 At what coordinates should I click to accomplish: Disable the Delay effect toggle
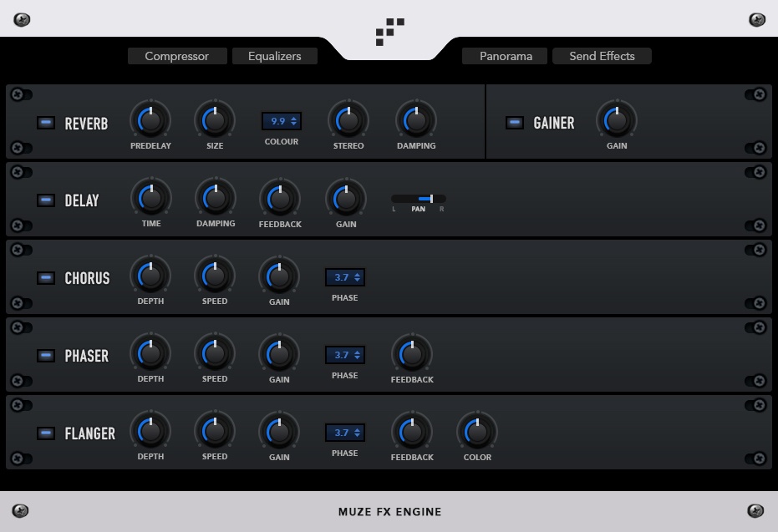click(x=46, y=200)
